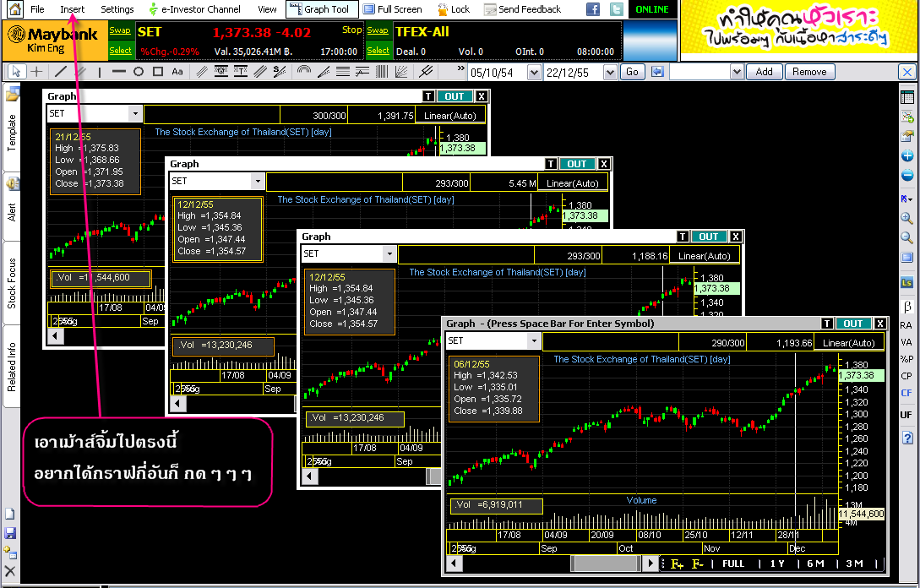The image size is (920, 588).
Task: Select the crosshair cursor tool
Action: (x=36, y=72)
